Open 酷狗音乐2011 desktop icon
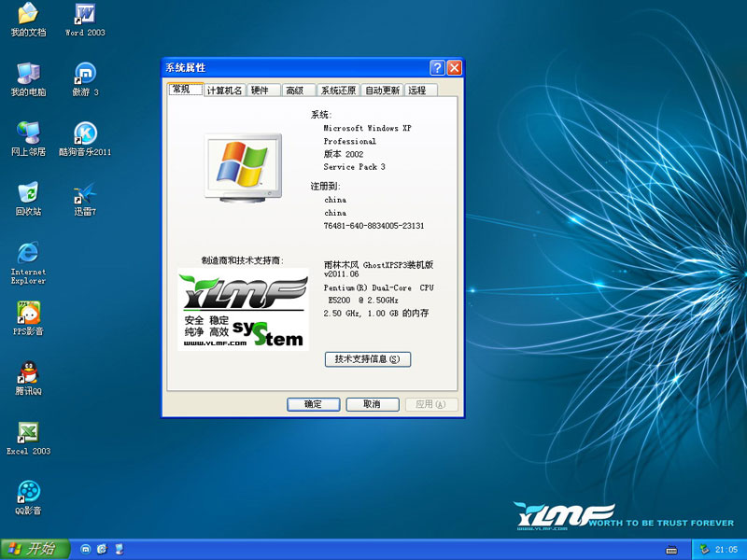This screenshot has height=560, width=747. (85, 133)
